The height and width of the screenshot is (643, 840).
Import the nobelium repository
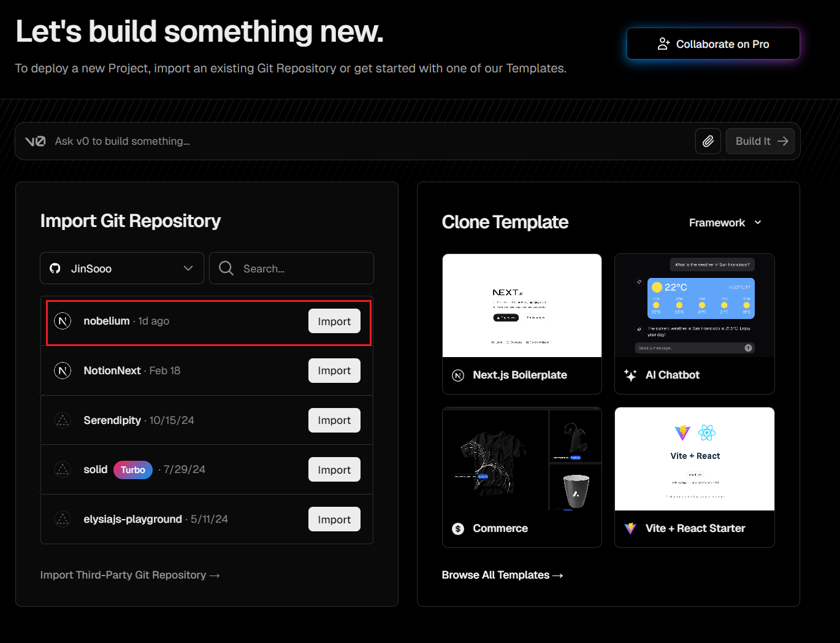click(x=334, y=321)
